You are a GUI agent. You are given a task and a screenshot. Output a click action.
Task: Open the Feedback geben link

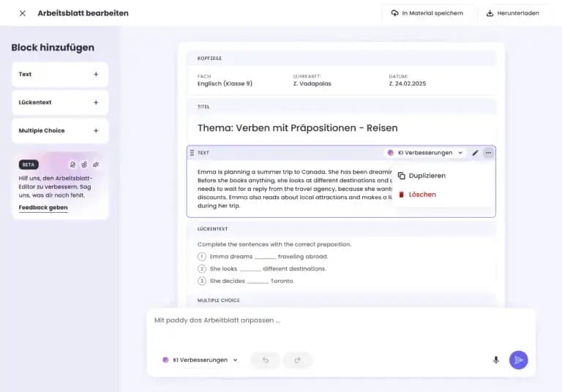point(43,208)
